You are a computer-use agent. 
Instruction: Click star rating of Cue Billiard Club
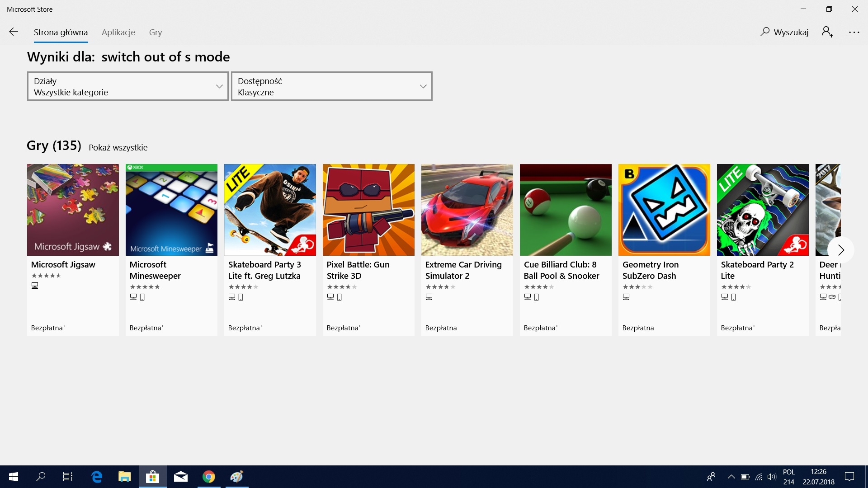point(539,287)
